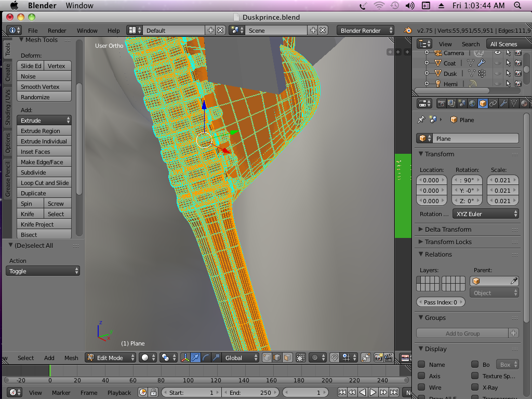Open the Render menu in the header
The width and height of the screenshot is (532, 399).
[x=57, y=31]
